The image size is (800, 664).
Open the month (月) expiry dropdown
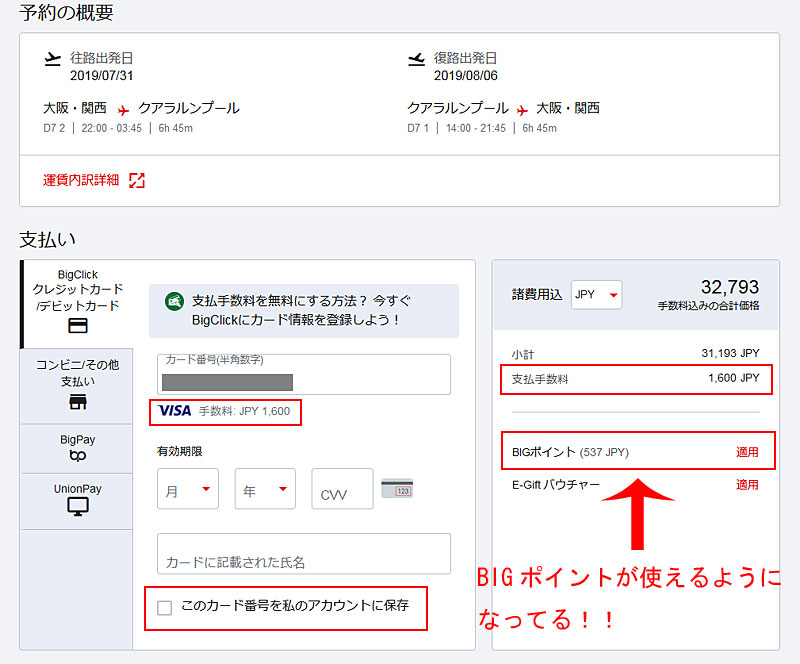187,489
